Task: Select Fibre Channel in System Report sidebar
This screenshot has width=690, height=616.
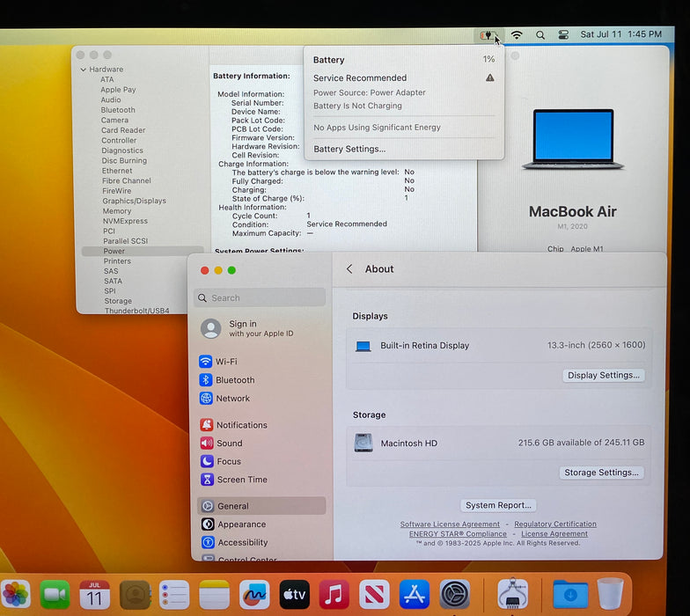Action: point(127,181)
